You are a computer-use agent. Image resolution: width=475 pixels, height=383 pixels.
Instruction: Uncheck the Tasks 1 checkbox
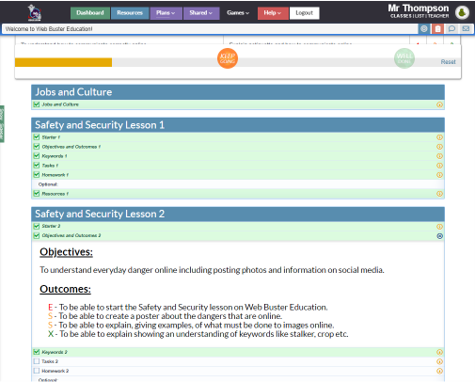pyautogui.click(x=37, y=165)
